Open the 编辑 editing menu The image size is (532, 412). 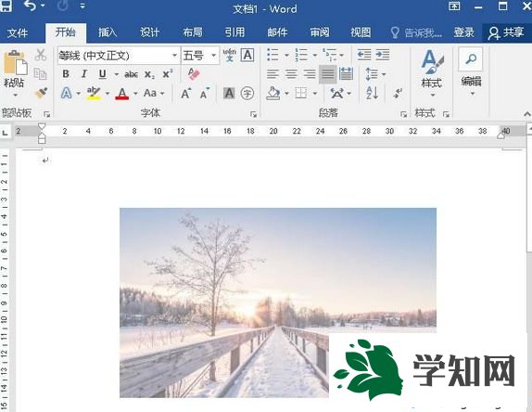[x=471, y=72]
